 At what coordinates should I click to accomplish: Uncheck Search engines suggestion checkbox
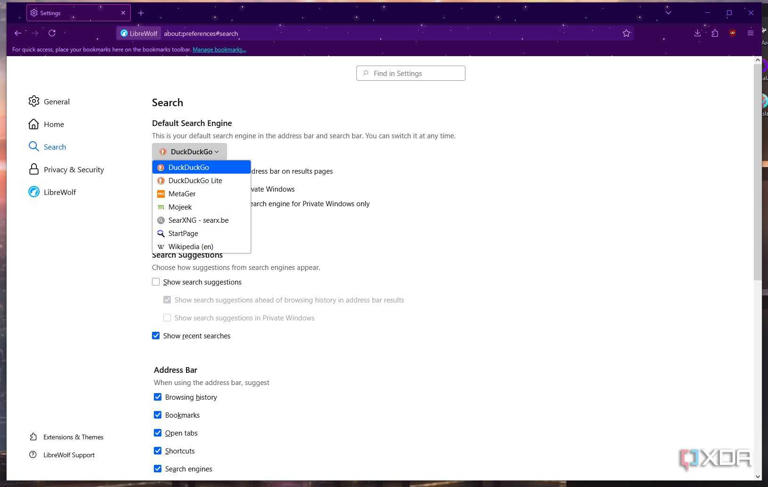[x=158, y=468]
